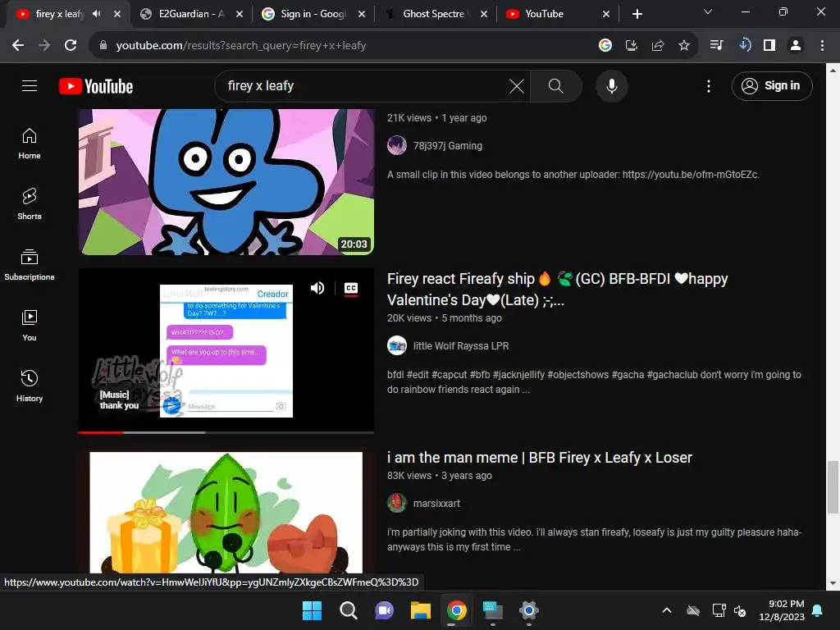The height and width of the screenshot is (630, 840).
Task: Toggle closed captions on the preview
Action: pyautogui.click(x=351, y=288)
